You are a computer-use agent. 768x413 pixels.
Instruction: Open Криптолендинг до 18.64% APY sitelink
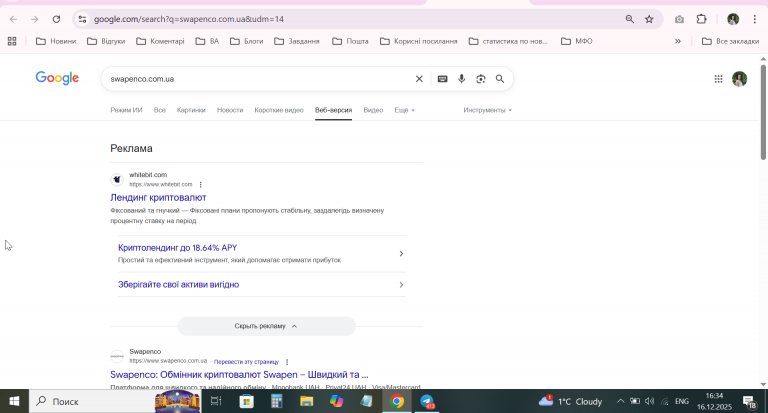(177, 248)
